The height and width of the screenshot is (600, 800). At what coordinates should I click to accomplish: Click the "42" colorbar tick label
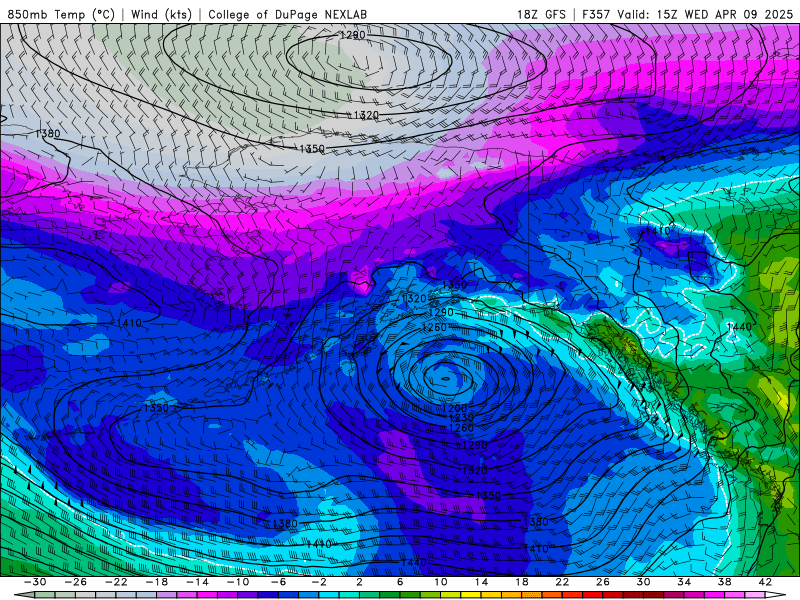click(x=765, y=582)
